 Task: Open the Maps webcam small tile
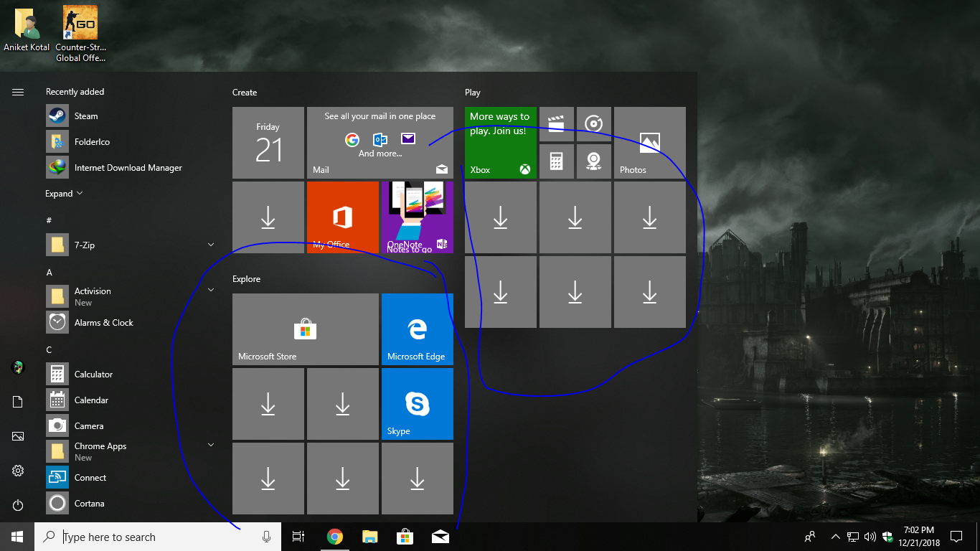coord(594,161)
